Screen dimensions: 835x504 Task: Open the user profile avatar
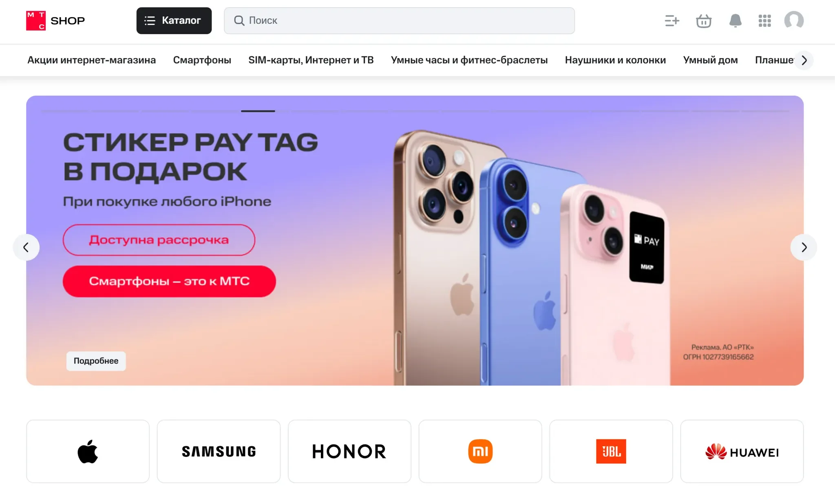794,20
